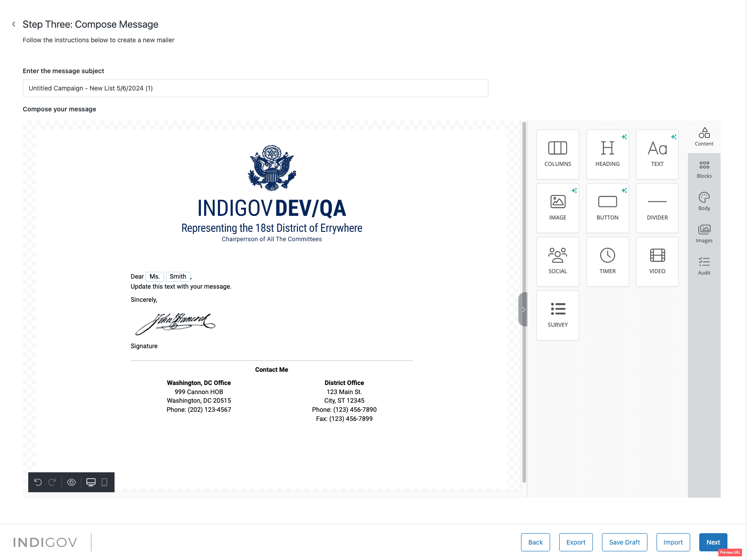Select the Columns content block
This screenshot has width=747, height=560.
pos(558,155)
